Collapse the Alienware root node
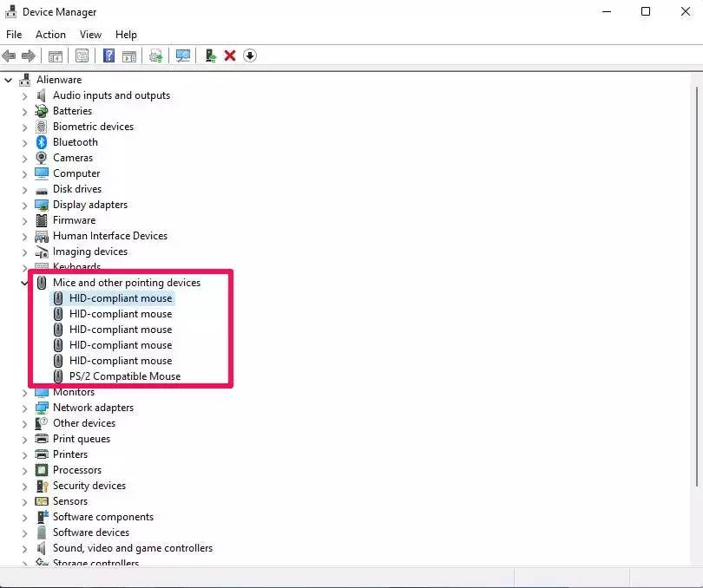This screenshot has height=588, width=703. point(9,80)
